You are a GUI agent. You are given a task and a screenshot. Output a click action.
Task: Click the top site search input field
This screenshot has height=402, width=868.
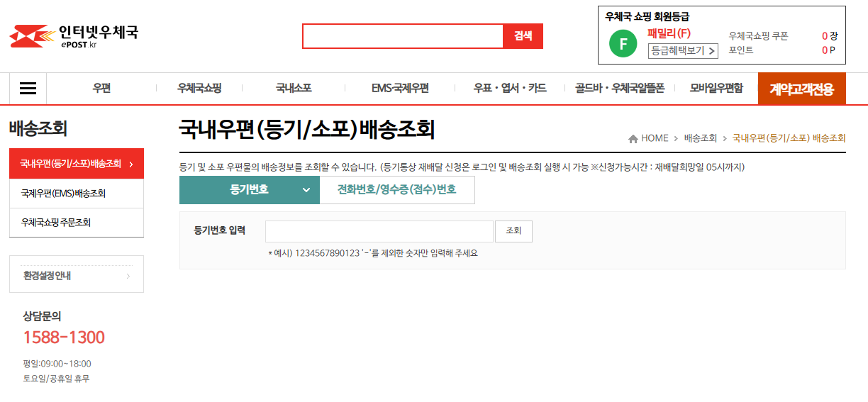pyautogui.click(x=403, y=36)
